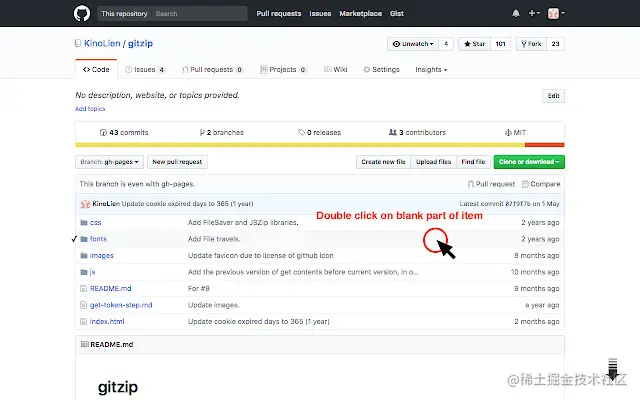The width and height of the screenshot is (640, 400).
Task: View the forks count 23
Action: 555,44
